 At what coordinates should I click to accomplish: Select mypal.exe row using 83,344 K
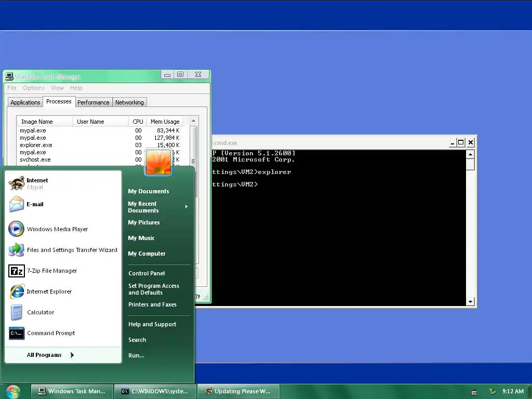[99, 130]
